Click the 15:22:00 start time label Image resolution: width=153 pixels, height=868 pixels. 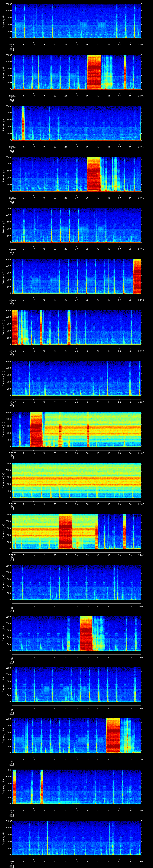pyautogui.click(x=12, y=44)
